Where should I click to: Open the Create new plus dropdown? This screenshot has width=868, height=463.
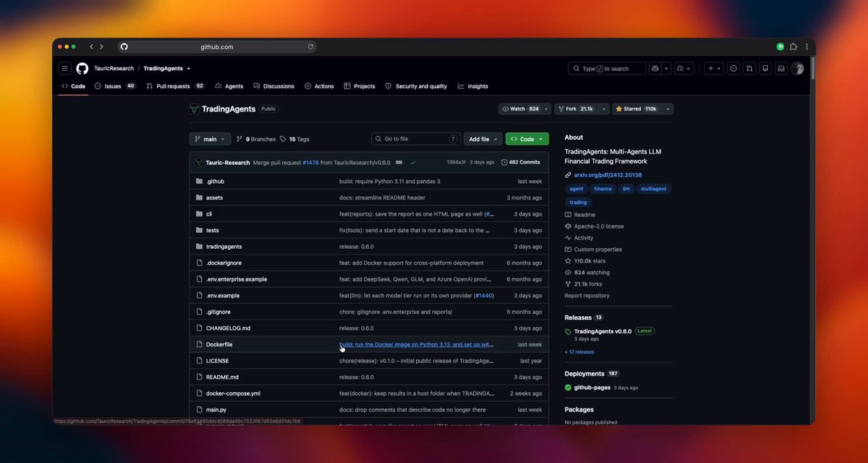pyautogui.click(x=714, y=69)
